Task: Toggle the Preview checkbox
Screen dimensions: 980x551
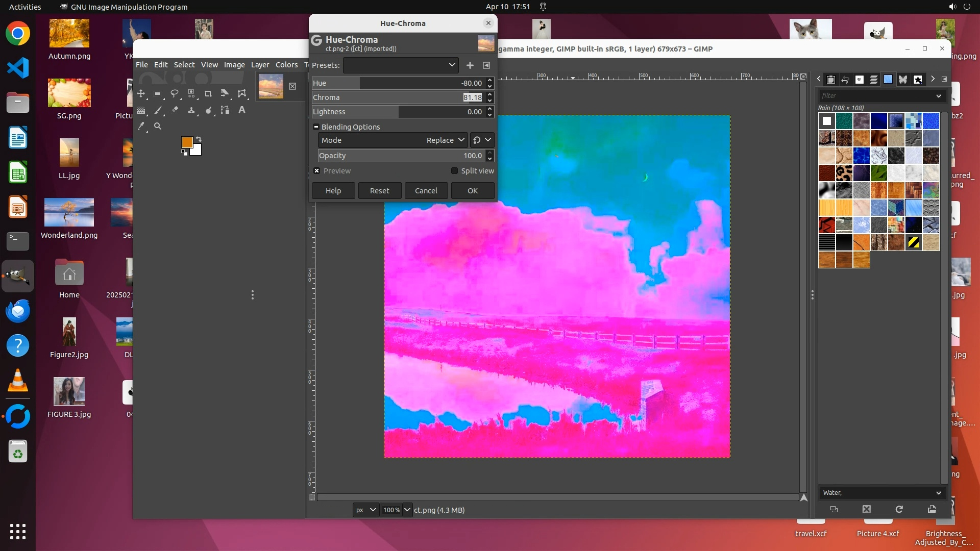Action: click(x=317, y=171)
